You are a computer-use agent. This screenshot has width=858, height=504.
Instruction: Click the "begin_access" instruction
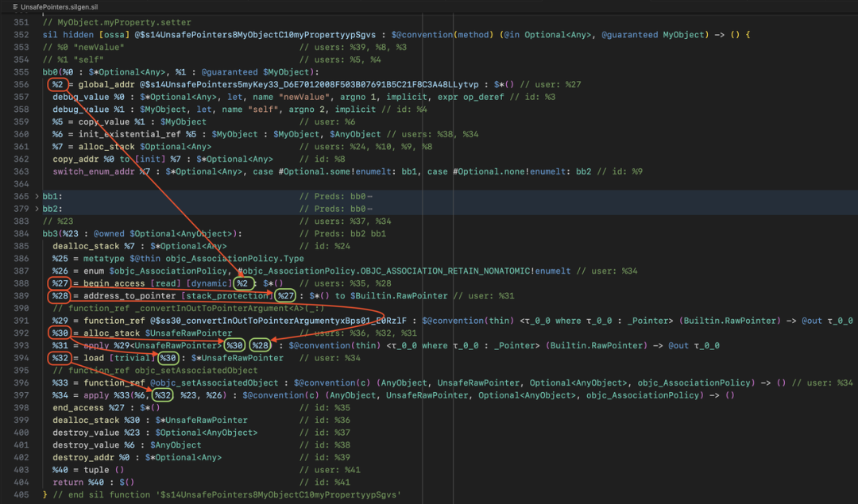click(x=114, y=283)
